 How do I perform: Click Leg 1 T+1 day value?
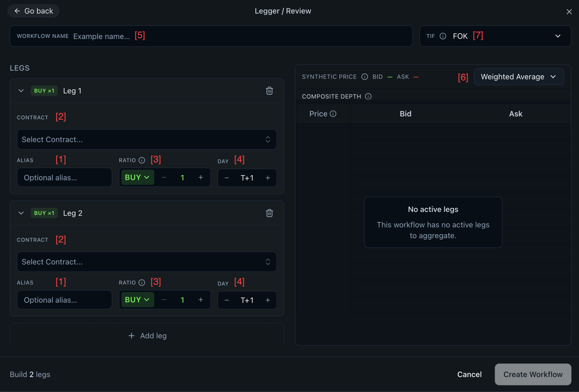pos(247,178)
